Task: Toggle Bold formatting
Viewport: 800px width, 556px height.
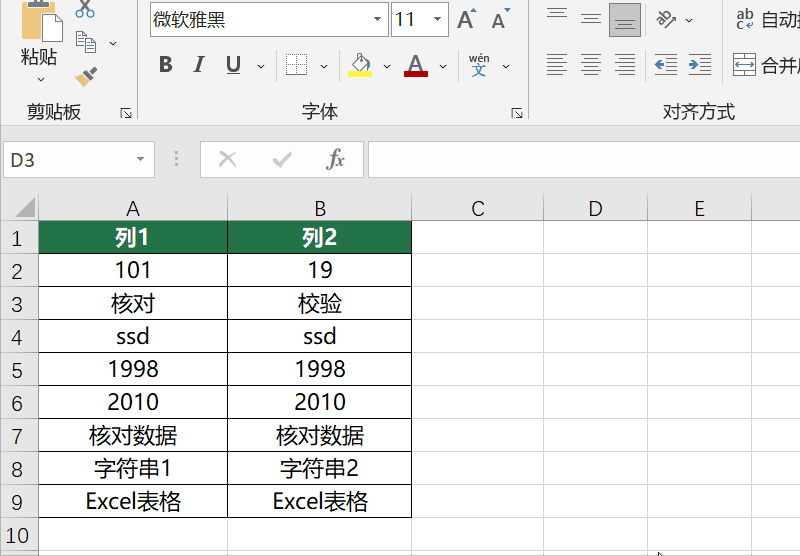Action: click(166, 65)
